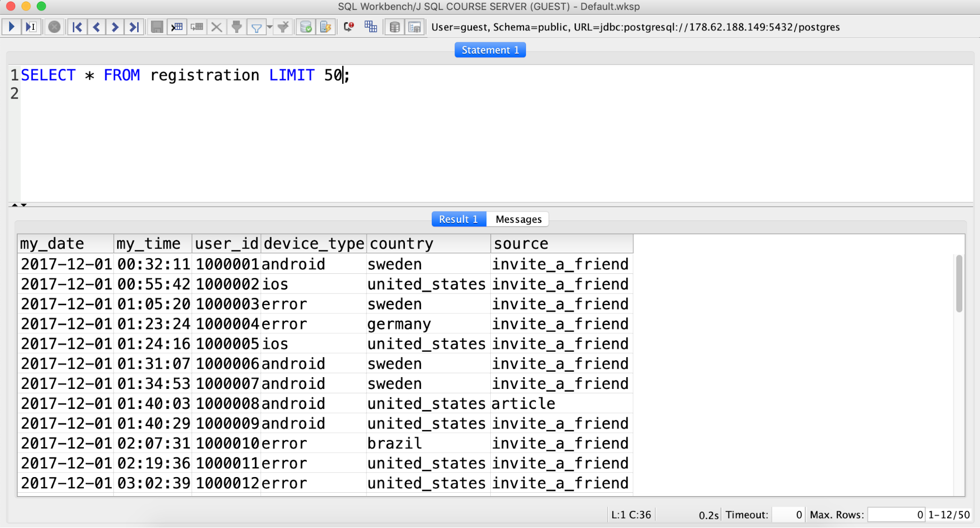Click the connection info text in toolbar

(635, 27)
